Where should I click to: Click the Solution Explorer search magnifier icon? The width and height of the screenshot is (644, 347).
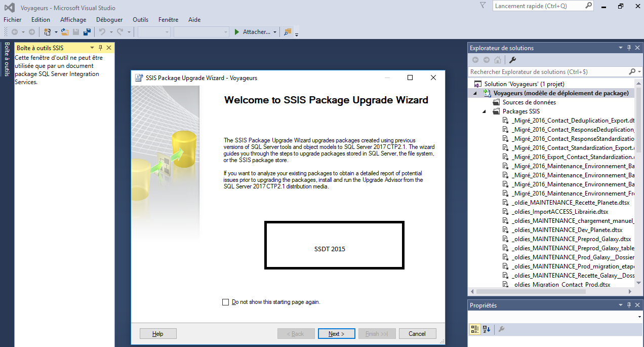tap(632, 72)
